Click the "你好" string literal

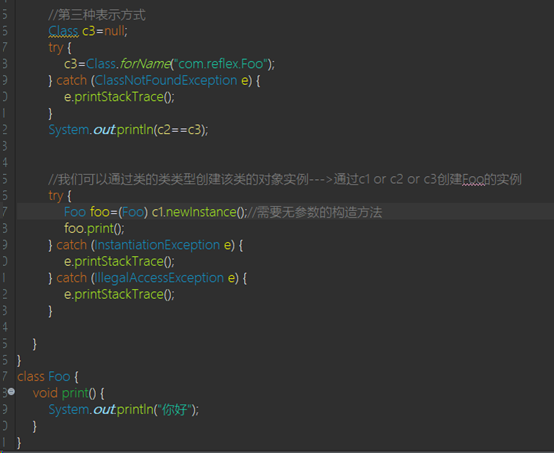(175, 410)
